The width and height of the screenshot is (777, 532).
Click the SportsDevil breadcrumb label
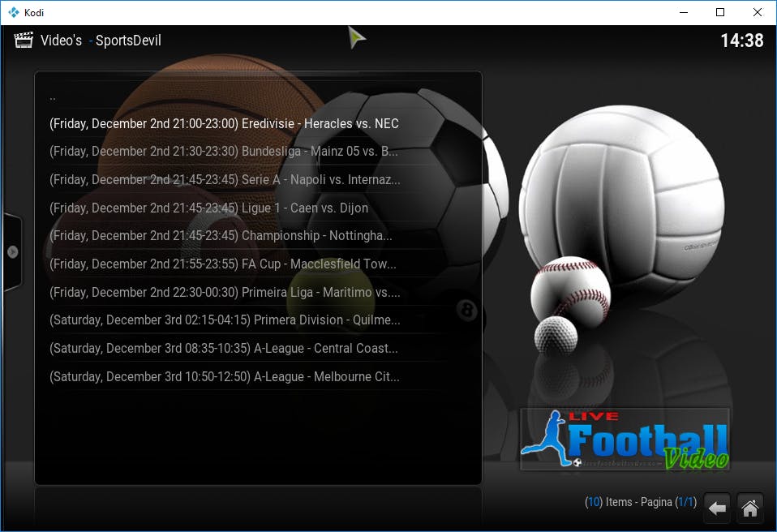(128, 40)
